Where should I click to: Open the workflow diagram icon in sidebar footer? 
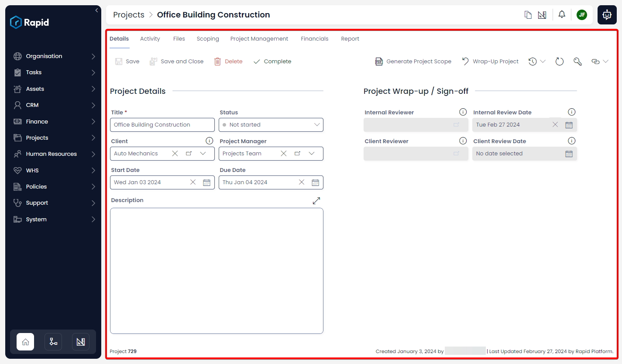pos(53,342)
